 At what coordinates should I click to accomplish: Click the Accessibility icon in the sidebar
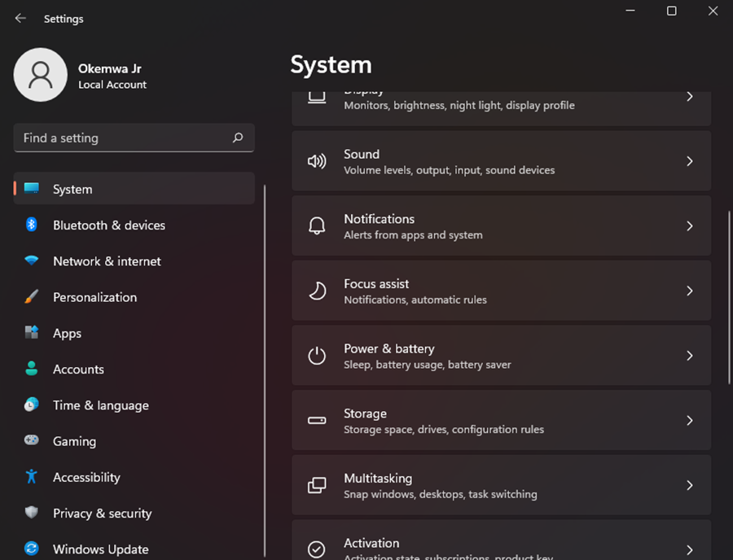[x=30, y=477]
